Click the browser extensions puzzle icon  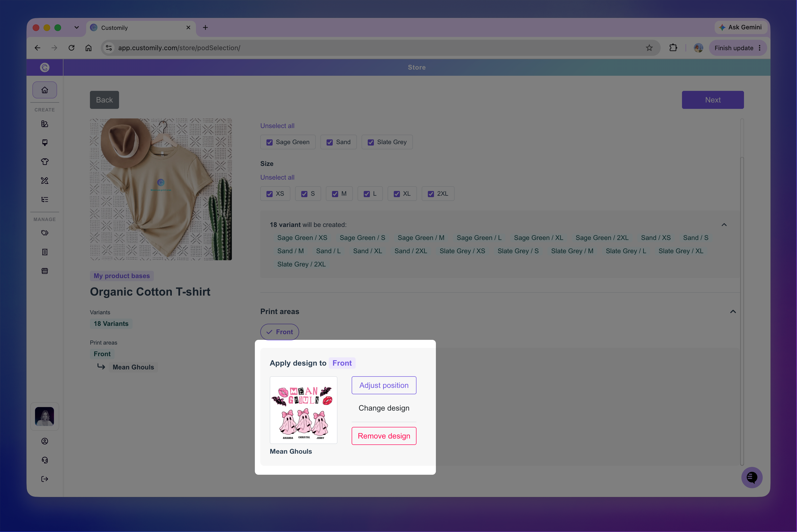(673, 48)
